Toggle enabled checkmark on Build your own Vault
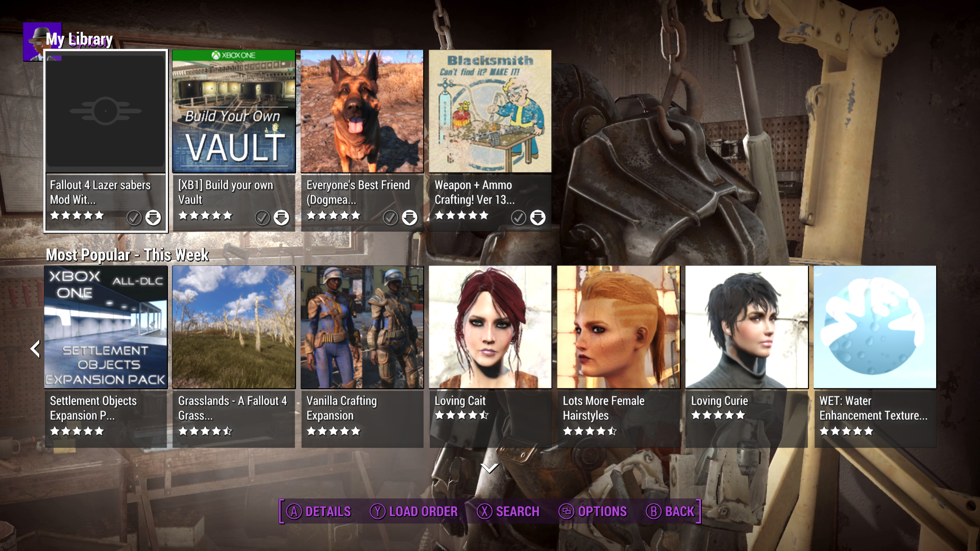The image size is (980, 551). tap(262, 218)
